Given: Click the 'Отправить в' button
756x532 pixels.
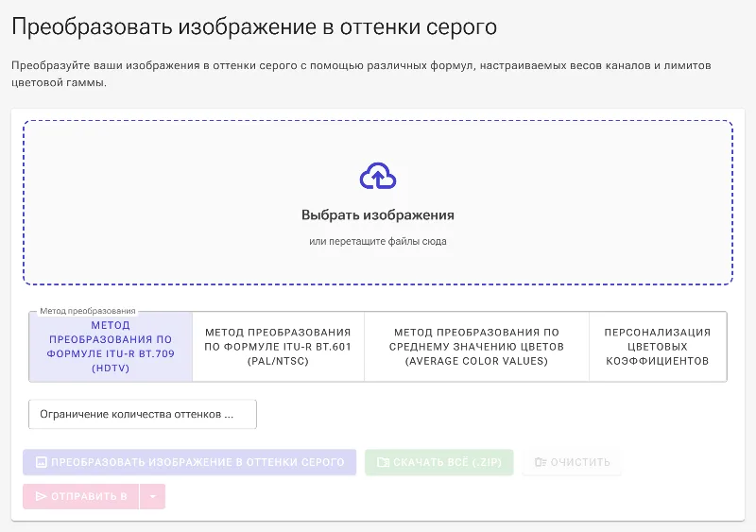Looking at the screenshot, I should (81, 496).
